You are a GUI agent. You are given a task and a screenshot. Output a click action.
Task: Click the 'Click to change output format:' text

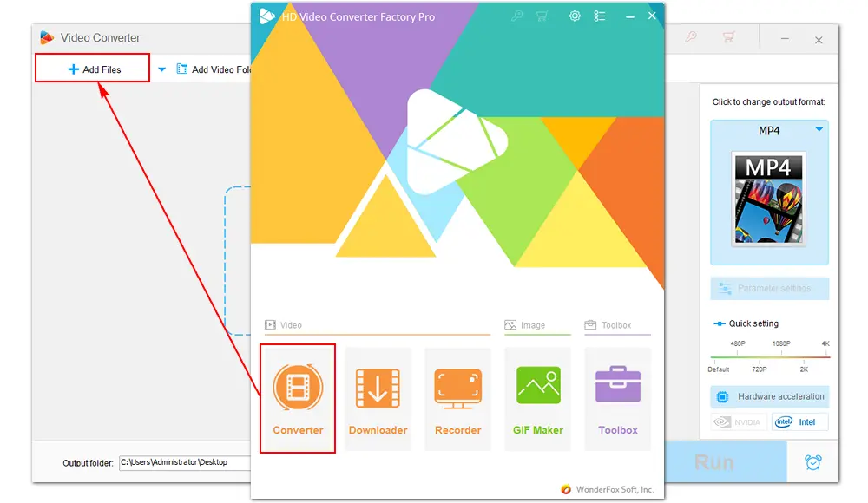click(x=768, y=101)
